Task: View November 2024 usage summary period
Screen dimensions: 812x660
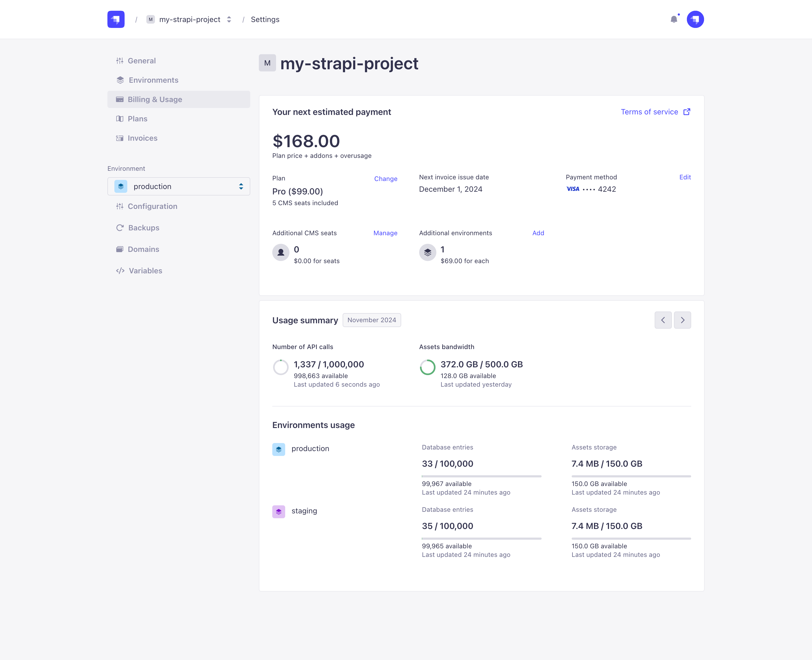Action: pos(372,320)
